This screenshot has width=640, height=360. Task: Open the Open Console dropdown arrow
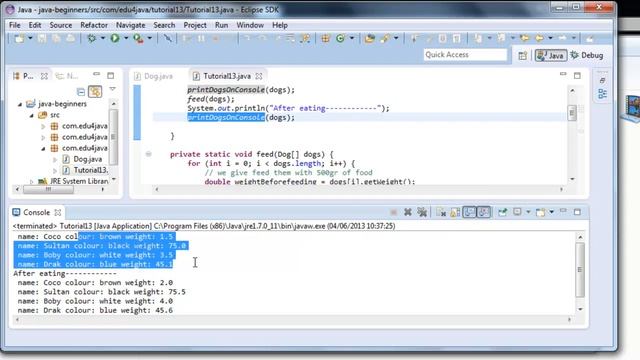551,212
